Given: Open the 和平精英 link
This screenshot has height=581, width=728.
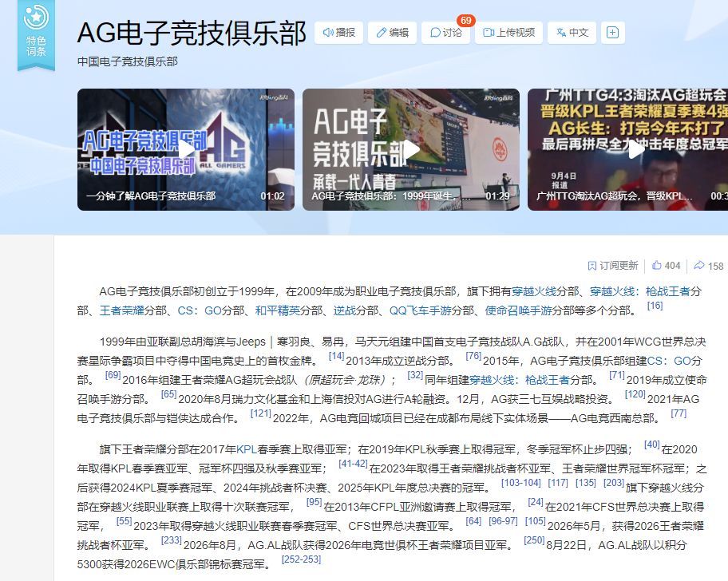Looking at the screenshot, I should tap(277, 310).
